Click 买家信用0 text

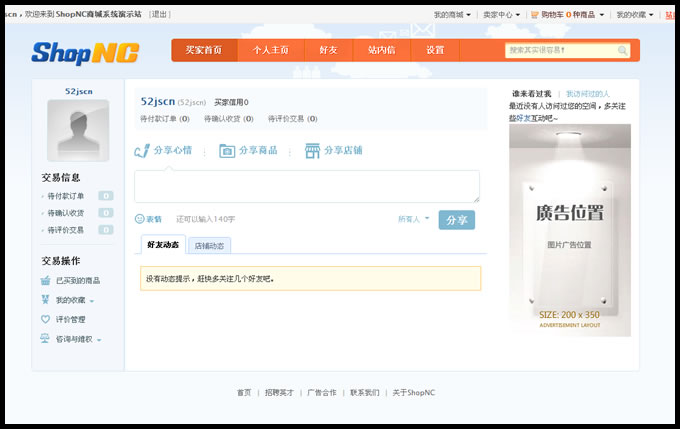(231, 102)
